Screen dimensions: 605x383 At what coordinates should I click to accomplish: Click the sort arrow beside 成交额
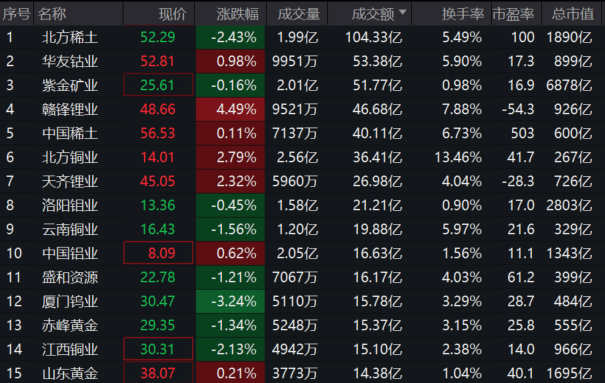click(402, 12)
